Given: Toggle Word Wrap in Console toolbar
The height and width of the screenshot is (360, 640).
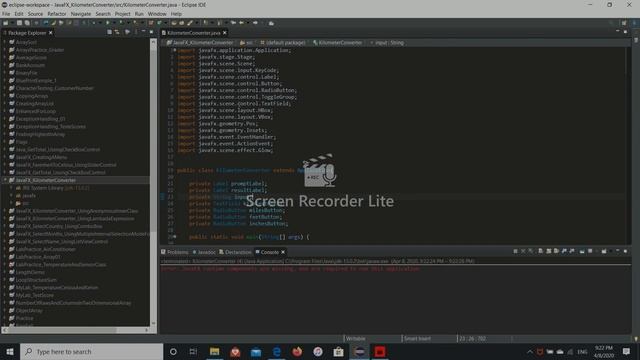Looking at the screenshot, I should [x=556, y=251].
